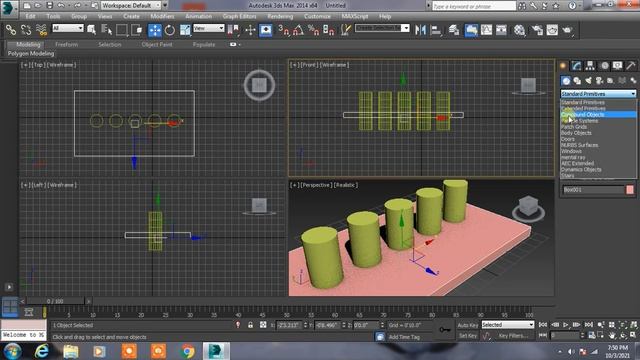
Task: Open the Reference Coordinate System 'View' dropdown
Action: [x=209, y=28]
